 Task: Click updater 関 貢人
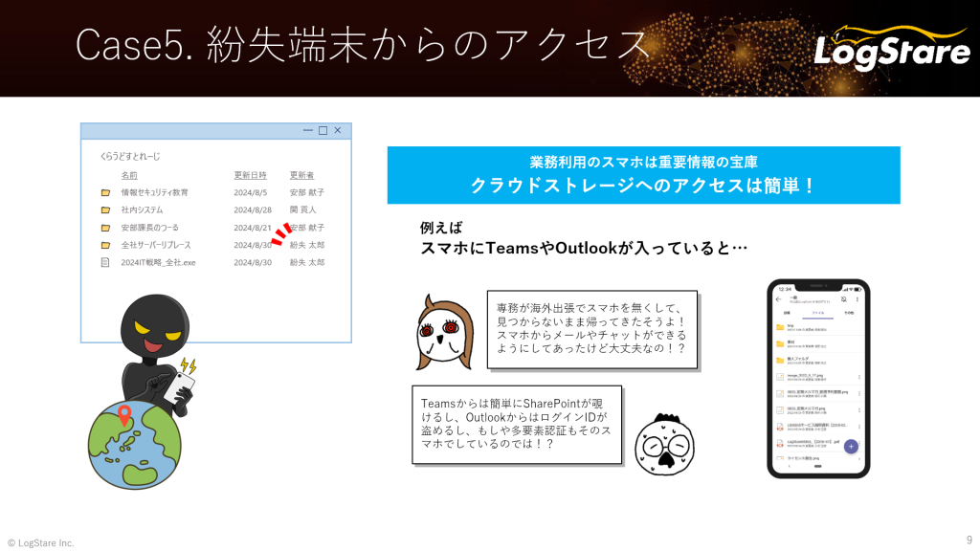(303, 210)
